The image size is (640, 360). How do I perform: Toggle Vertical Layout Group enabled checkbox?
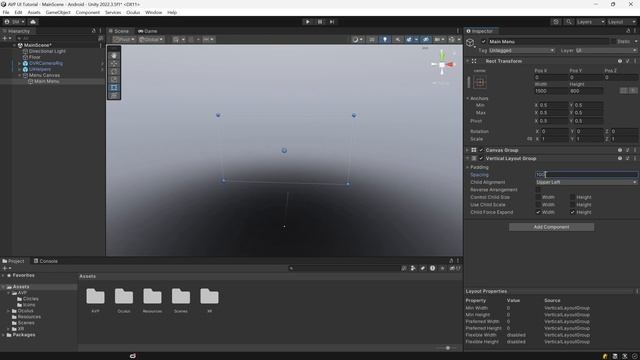click(x=481, y=158)
